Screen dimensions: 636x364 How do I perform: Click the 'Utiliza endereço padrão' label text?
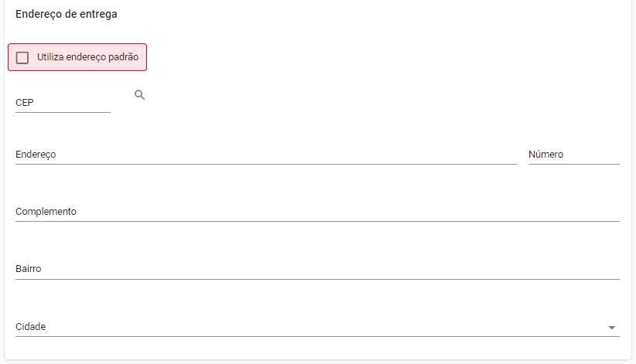(x=88, y=57)
